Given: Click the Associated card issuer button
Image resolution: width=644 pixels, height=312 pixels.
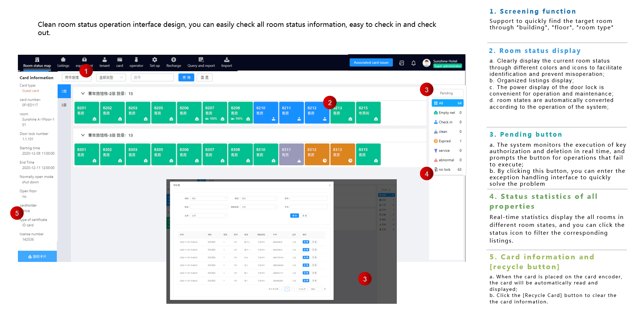Looking at the screenshot, I should point(371,63).
